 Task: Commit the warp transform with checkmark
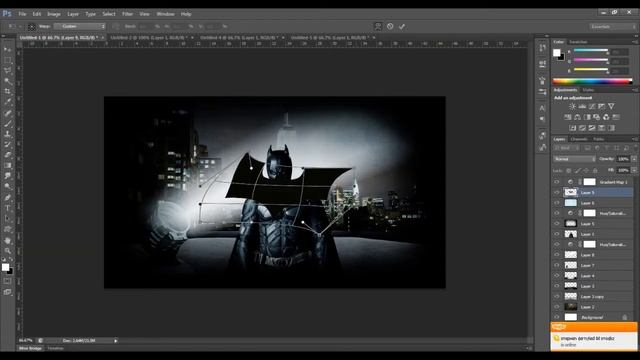(402, 27)
